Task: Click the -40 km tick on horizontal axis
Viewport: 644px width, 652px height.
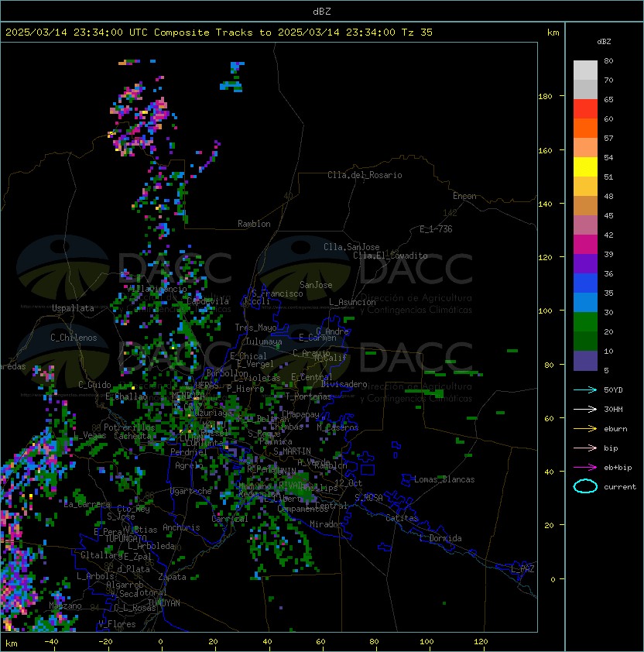Action: pyautogui.click(x=51, y=642)
